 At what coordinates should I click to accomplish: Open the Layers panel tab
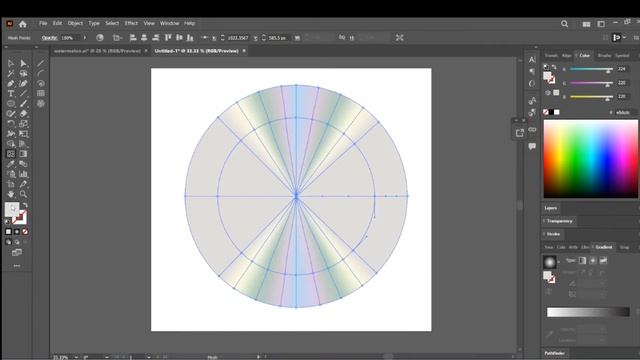click(x=551, y=208)
